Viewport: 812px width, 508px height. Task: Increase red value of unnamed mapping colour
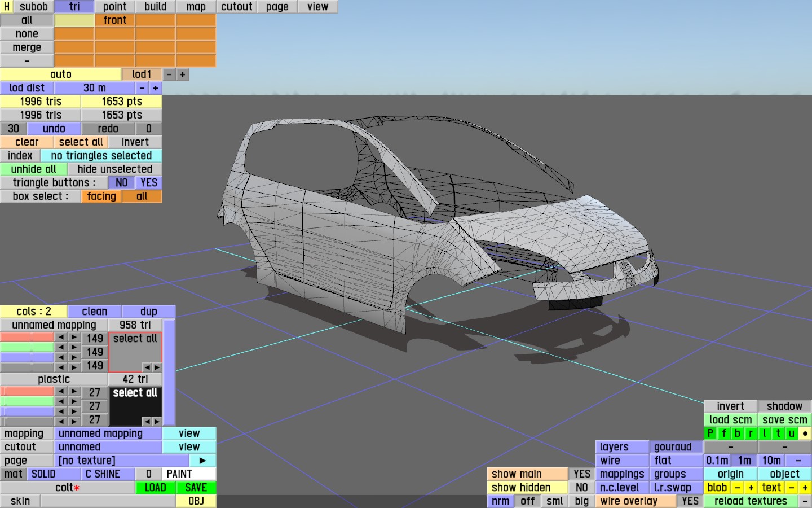(74, 338)
